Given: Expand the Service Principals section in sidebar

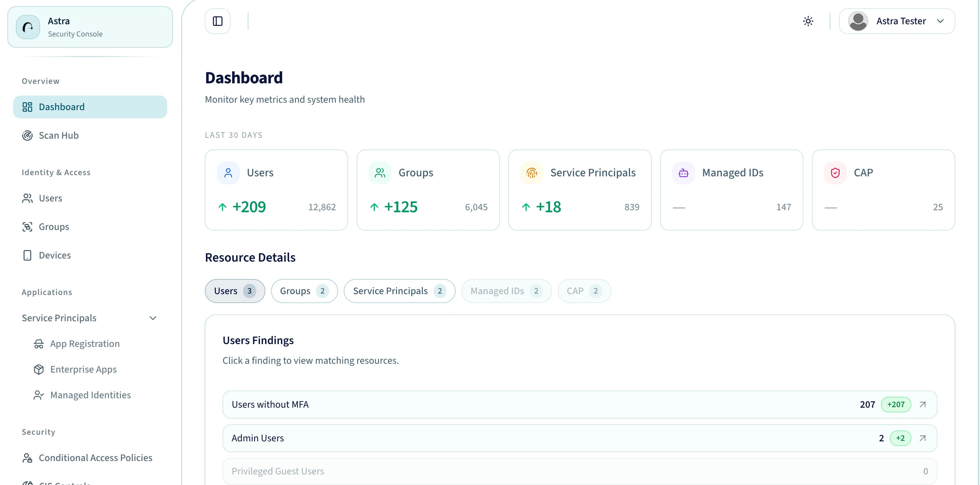Looking at the screenshot, I should 153,318.
